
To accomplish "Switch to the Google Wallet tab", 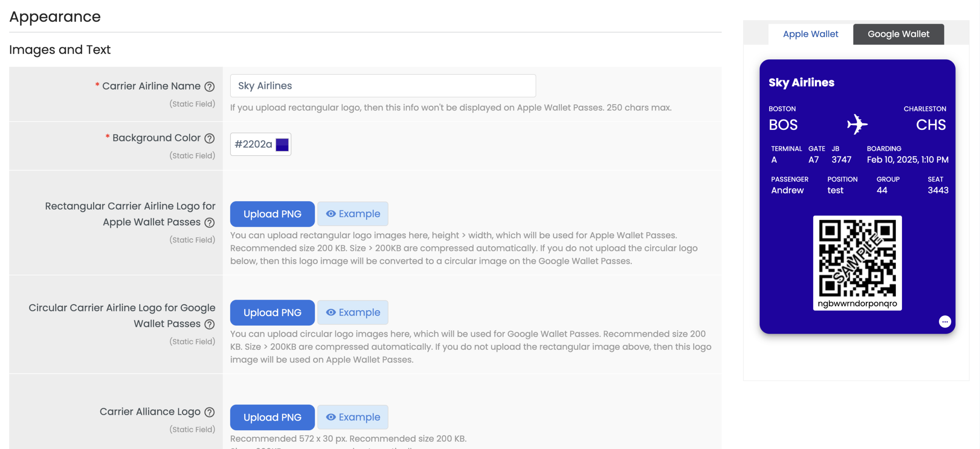I will 898,34.
